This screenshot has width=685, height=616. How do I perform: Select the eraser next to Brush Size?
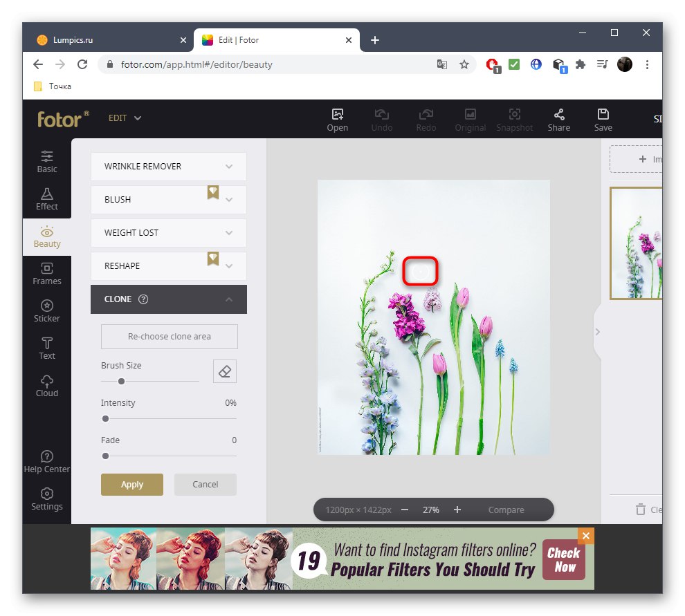point(224,371)
